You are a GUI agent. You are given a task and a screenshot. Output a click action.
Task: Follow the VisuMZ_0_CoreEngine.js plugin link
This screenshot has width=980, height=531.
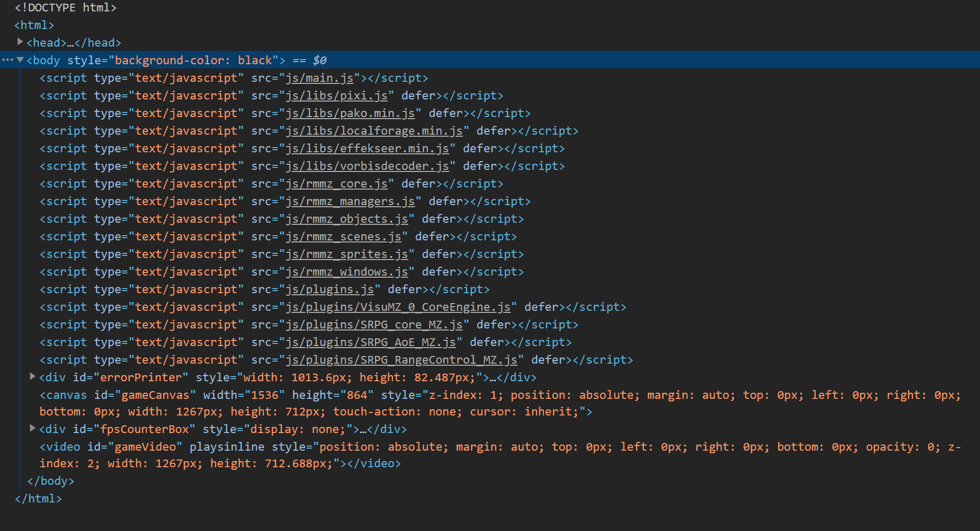[398, 307]
